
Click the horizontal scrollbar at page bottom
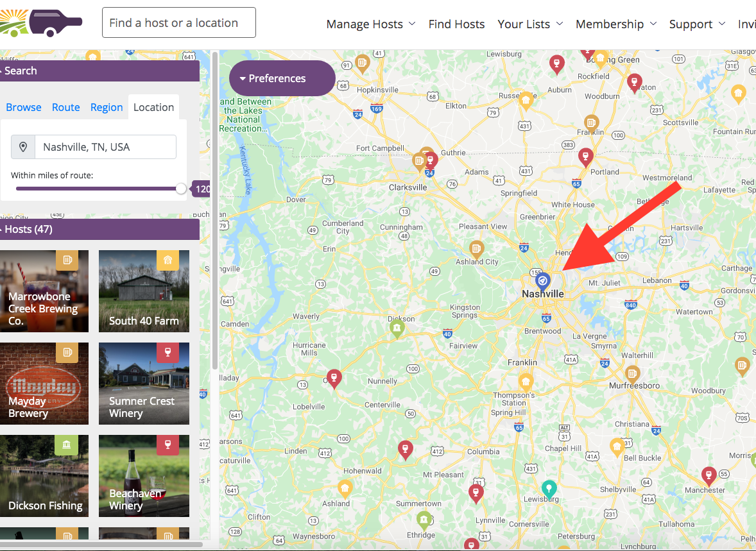click(101, 545)
